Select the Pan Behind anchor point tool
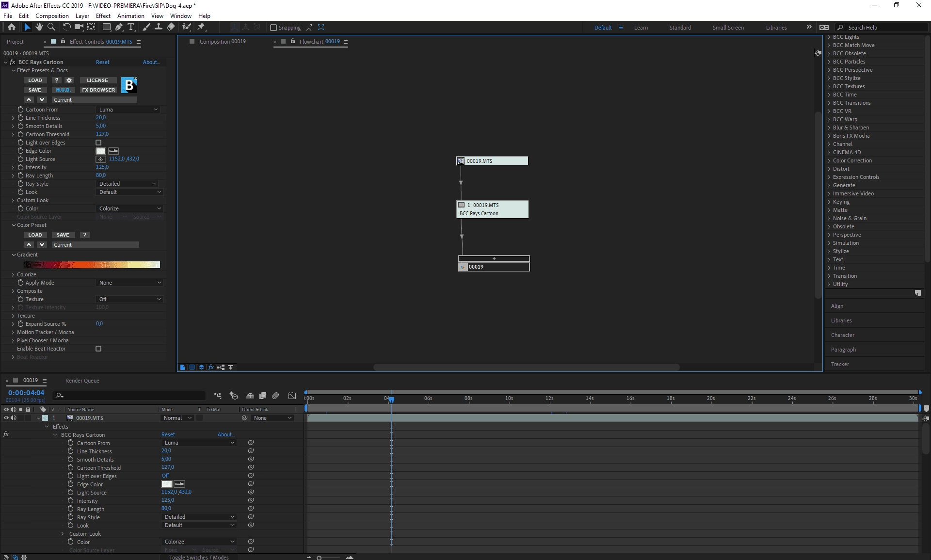931x560 pixels. coord(91,27)
